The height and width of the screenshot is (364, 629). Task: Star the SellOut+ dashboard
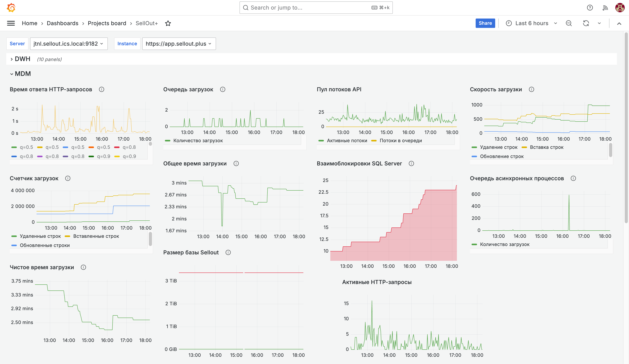click(168, 23)
